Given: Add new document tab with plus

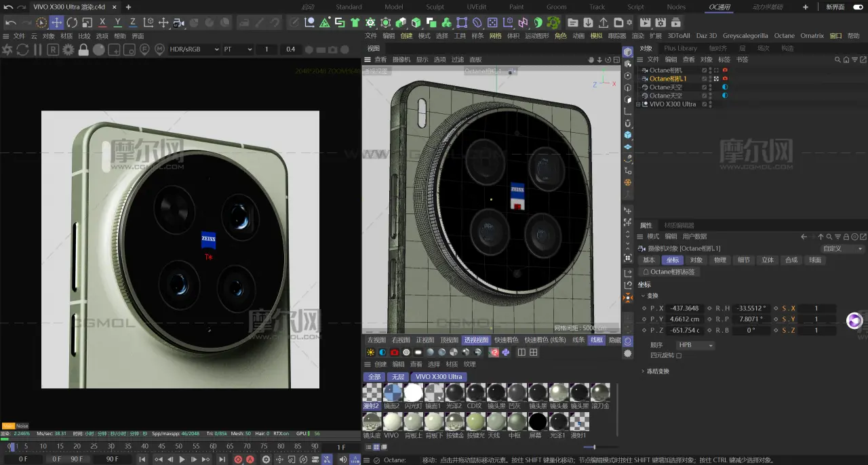Looking at the screenshot, I should [x=128, y=7].
